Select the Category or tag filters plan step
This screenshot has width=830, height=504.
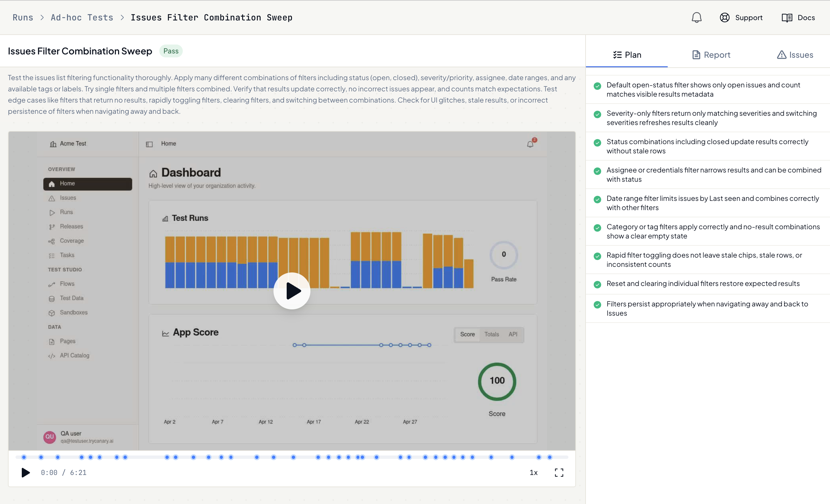[x=707, y=231]
